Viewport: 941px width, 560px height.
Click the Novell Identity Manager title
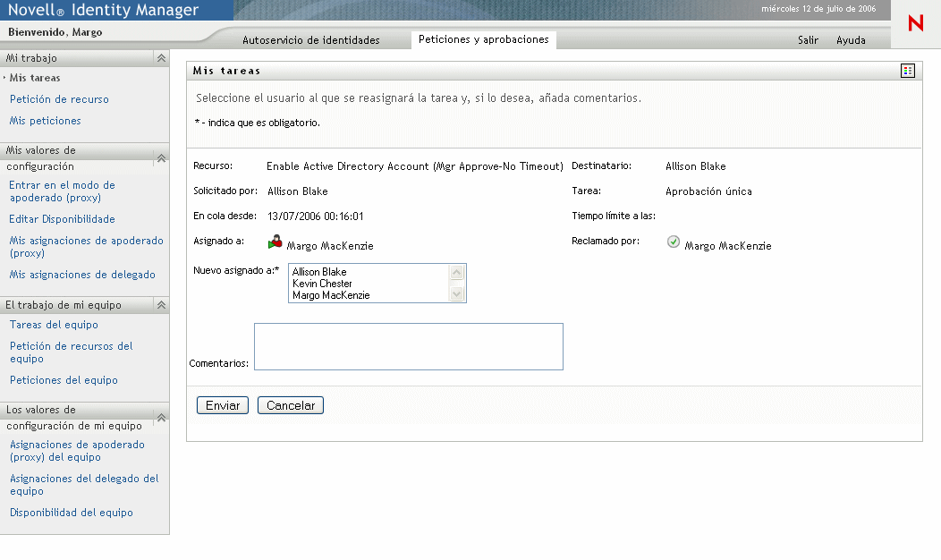click(103, 10)
